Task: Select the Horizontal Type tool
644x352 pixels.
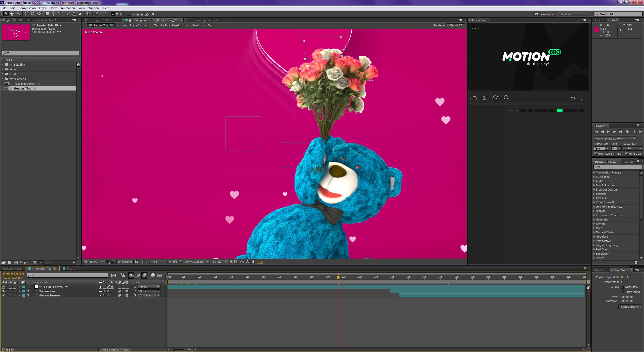Action: pos(60,14)
